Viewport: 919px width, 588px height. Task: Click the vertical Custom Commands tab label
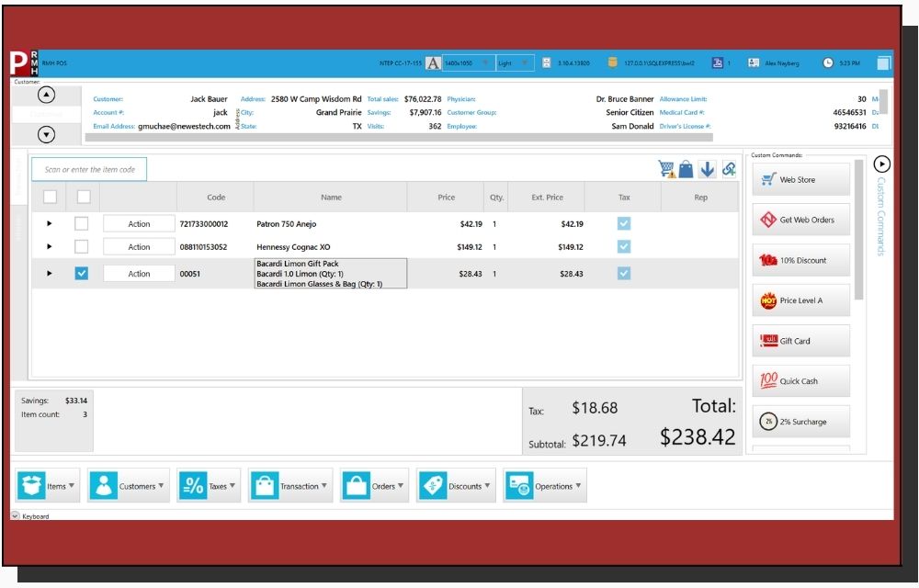pyautogui.click(x=880, y=216)
